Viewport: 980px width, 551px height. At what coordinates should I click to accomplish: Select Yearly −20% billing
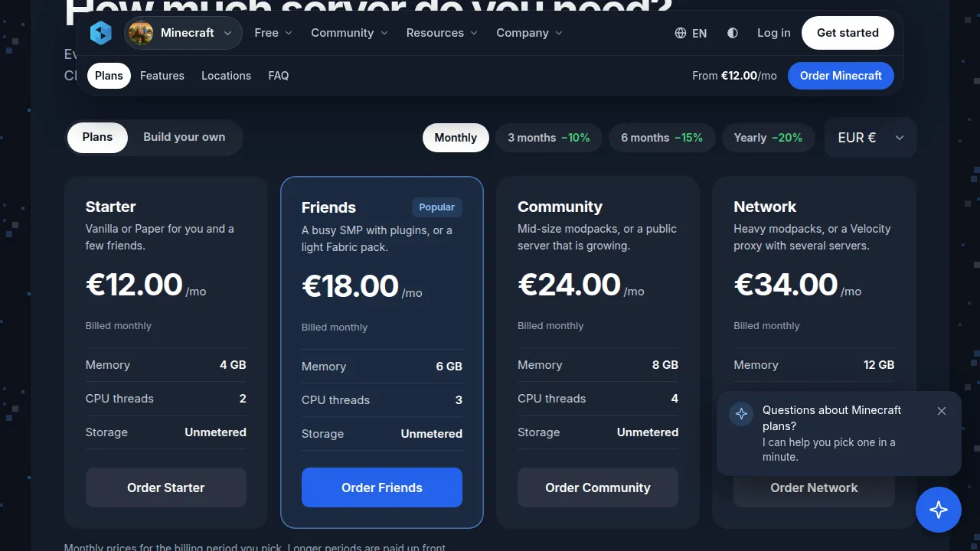click(x=768, y=138)
